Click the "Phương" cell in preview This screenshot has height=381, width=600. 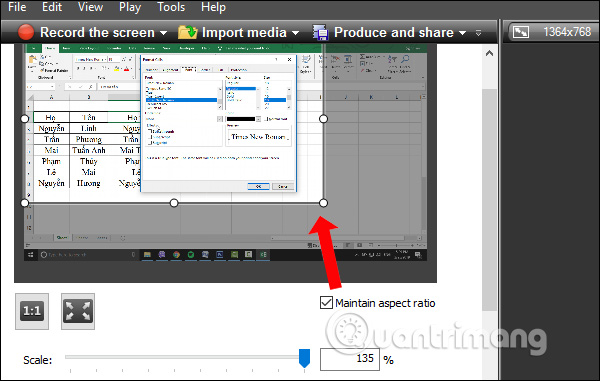(88, 139)
